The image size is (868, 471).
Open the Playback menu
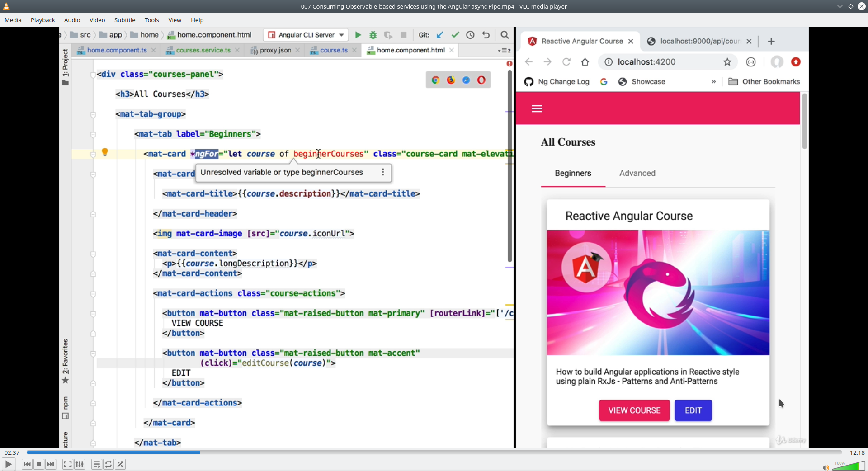coord(43,20)
